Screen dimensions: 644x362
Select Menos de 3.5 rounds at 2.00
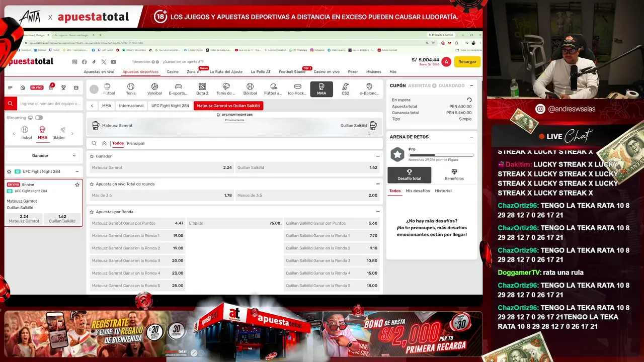pyautogui.click(x=307, y=196)
